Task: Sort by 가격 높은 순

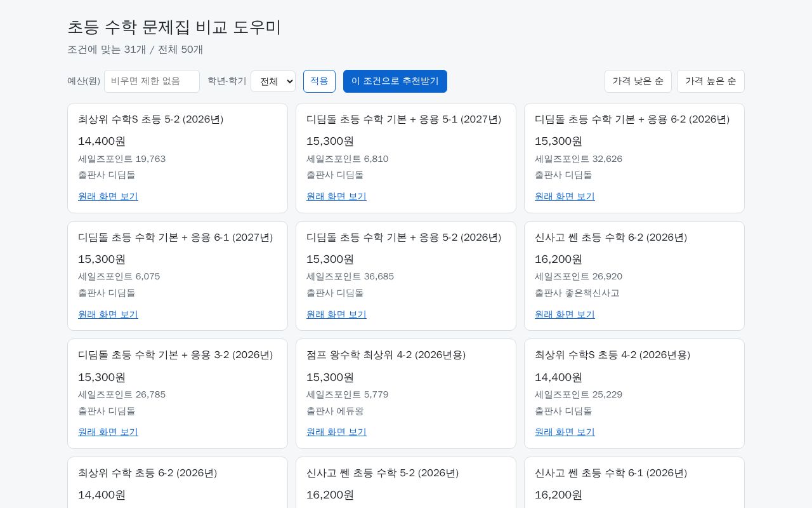Action: [710, 81]
